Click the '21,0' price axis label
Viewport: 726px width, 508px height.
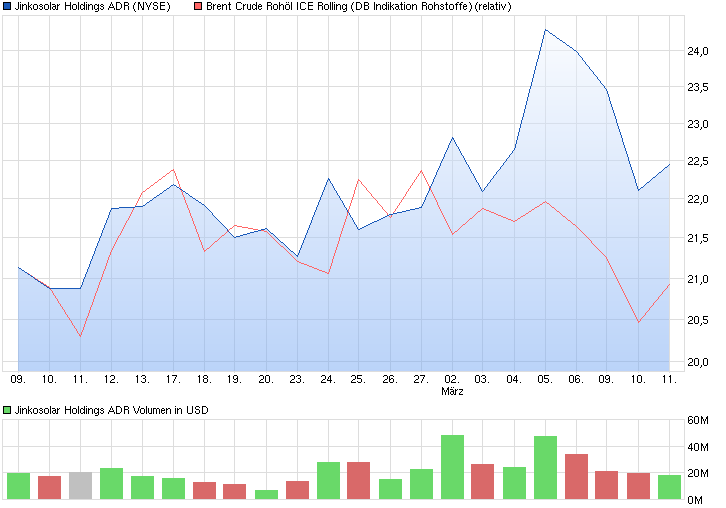click(698, 279)
